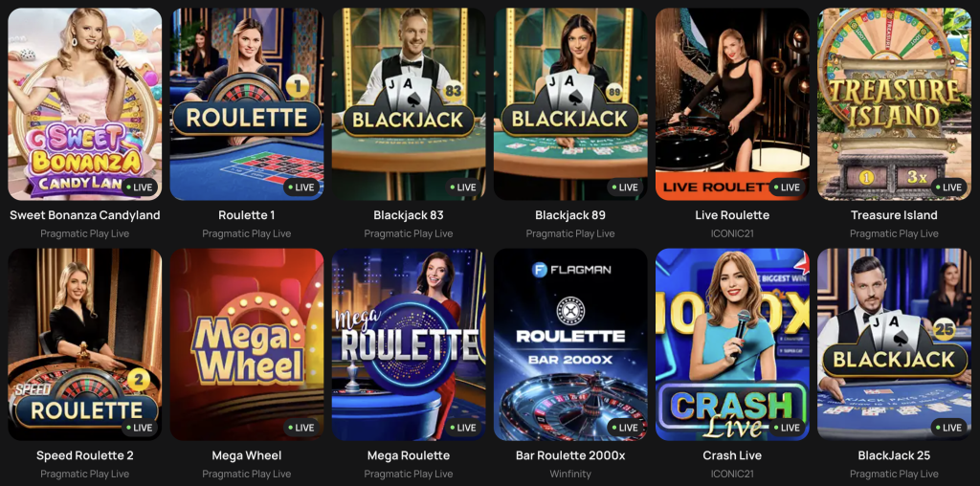Viewport: 980px width, 486px height.
Task: Click the 'Treasure Island' title link
Action: tap(895, 215)
